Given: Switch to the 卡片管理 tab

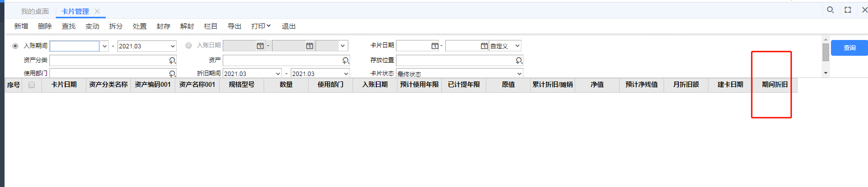Looking at the screenshot, I should coord(75,11).
